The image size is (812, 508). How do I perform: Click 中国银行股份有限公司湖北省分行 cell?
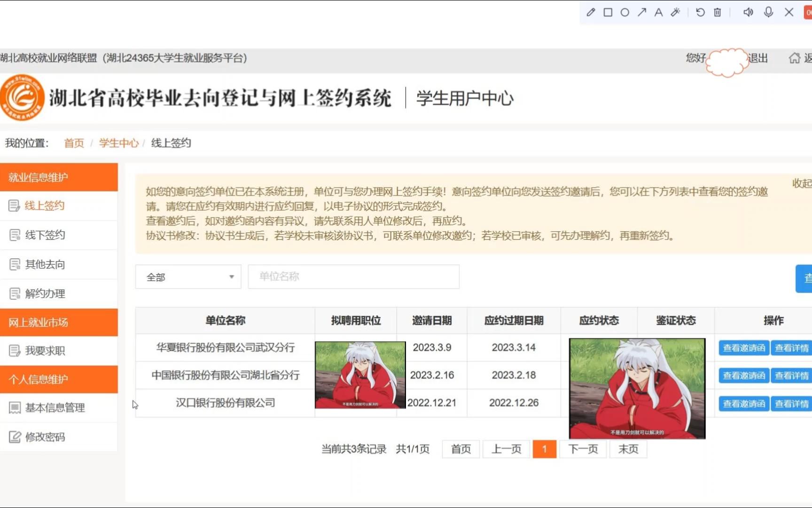[x=226, y=375]
